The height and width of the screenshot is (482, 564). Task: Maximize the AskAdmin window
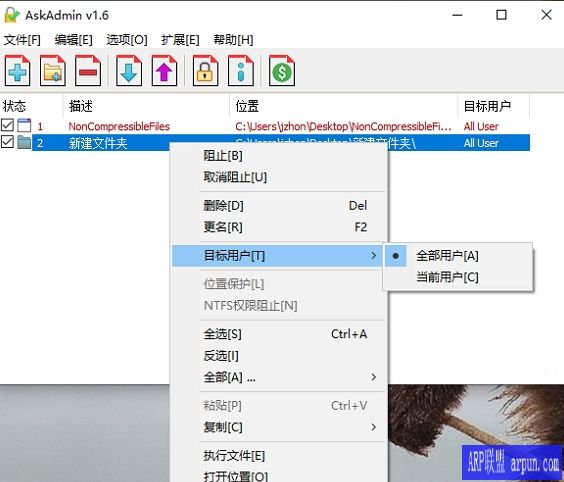point(501,15)
